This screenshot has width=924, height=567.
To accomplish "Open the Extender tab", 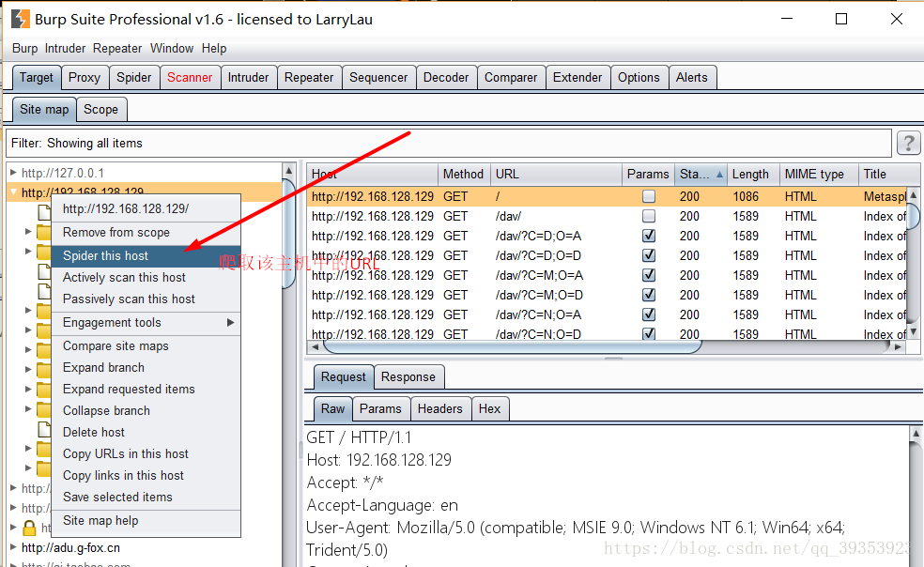I will click(577, 77).
